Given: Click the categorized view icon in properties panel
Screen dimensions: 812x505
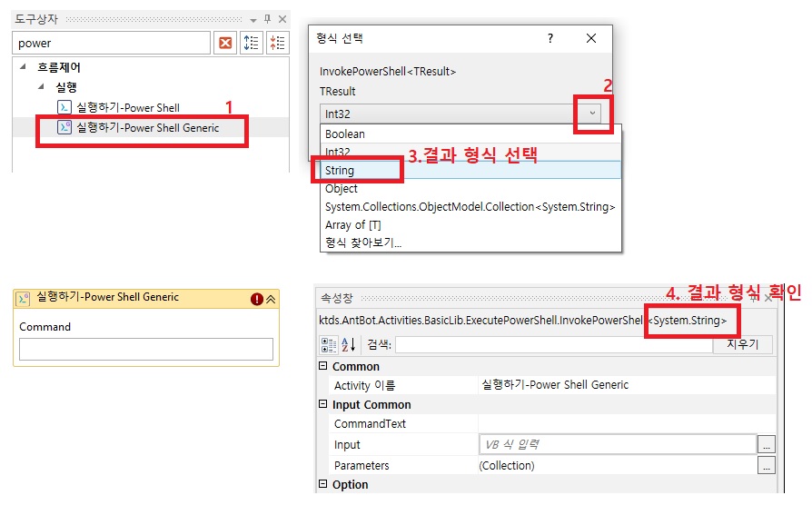Looking at the screenshot, I should point(329,345).
